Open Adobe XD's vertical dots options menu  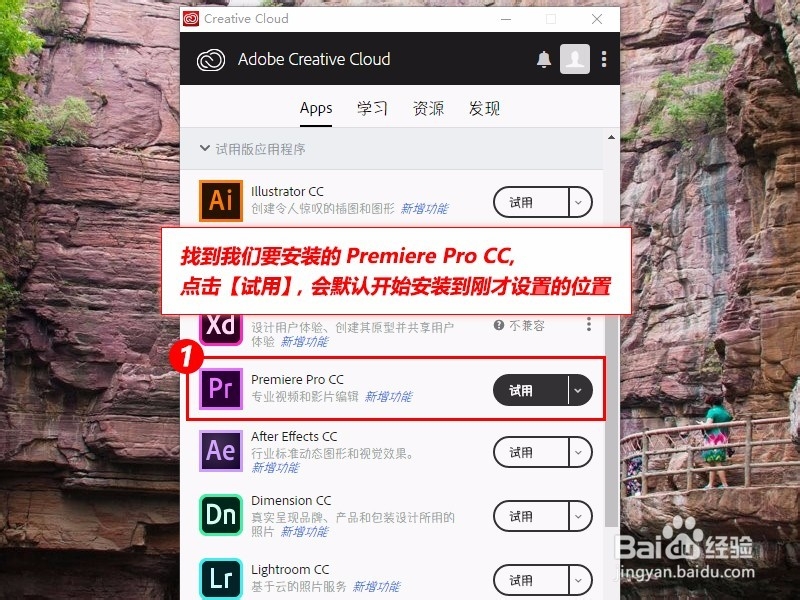point(589,324)
